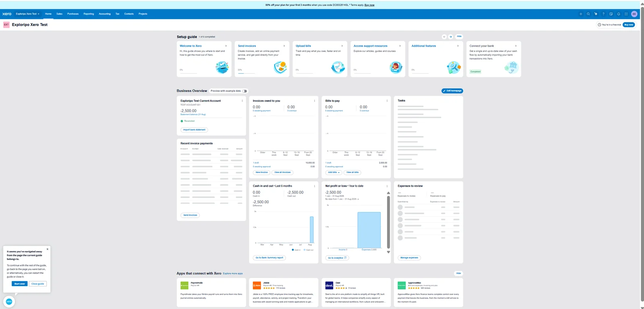This screenshot has width=644, height=309.
Task: Toggle Preview with example data switch
Action: (x=244, y=91)
